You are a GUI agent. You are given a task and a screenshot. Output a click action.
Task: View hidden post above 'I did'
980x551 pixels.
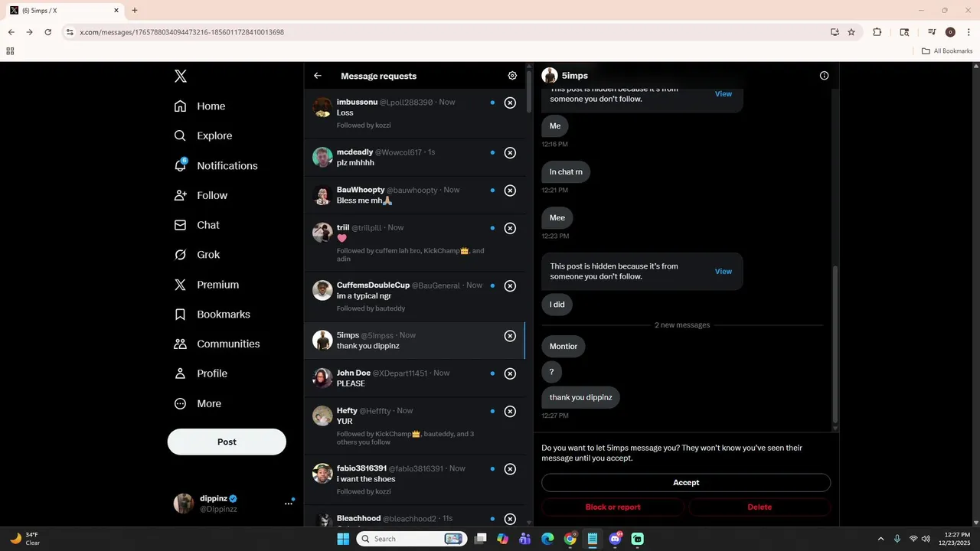(x=724, y=272)
